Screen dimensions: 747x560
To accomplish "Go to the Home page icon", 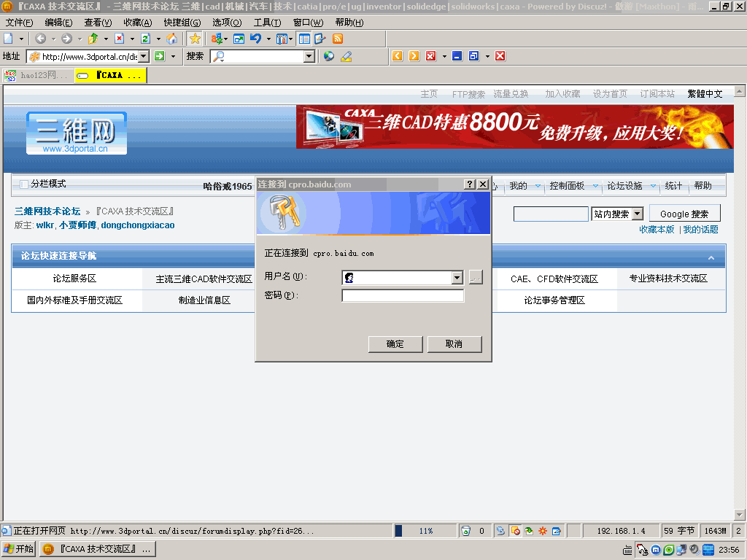I will tap(171, 39).
